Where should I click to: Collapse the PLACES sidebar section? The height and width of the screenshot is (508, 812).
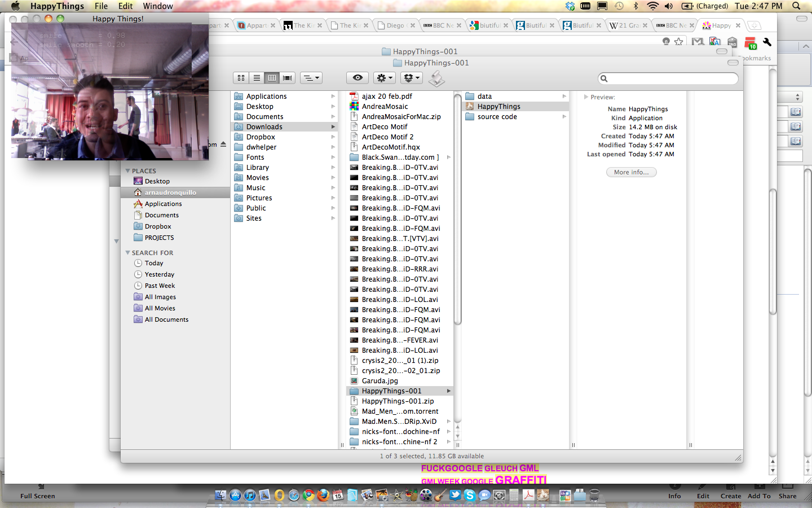128,171
